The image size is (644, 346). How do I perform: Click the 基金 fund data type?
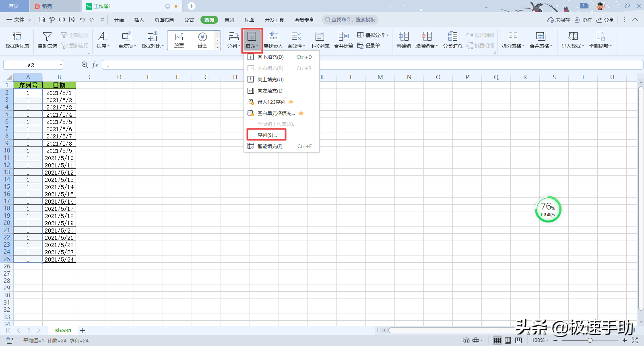(x=202, y=41)
